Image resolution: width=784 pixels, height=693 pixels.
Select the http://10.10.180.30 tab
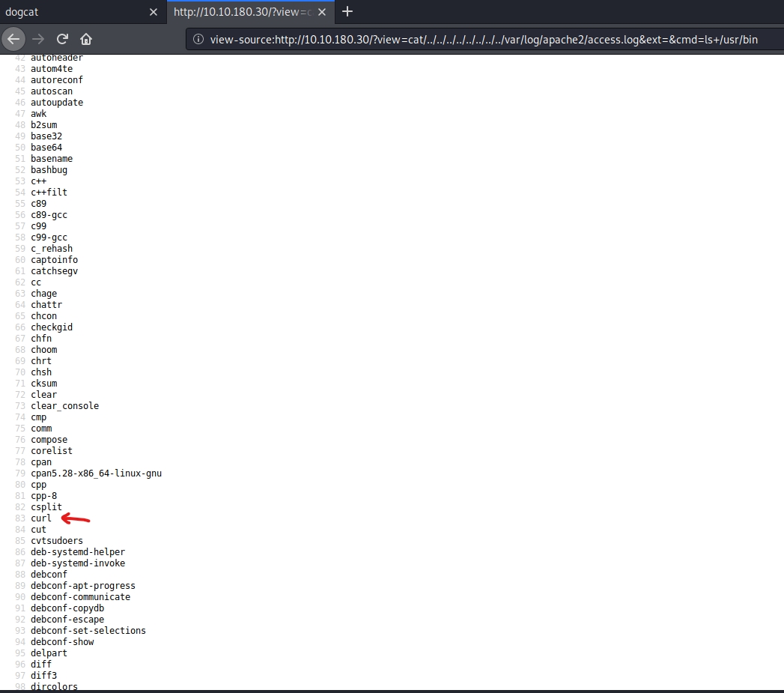tap(241, 12)
